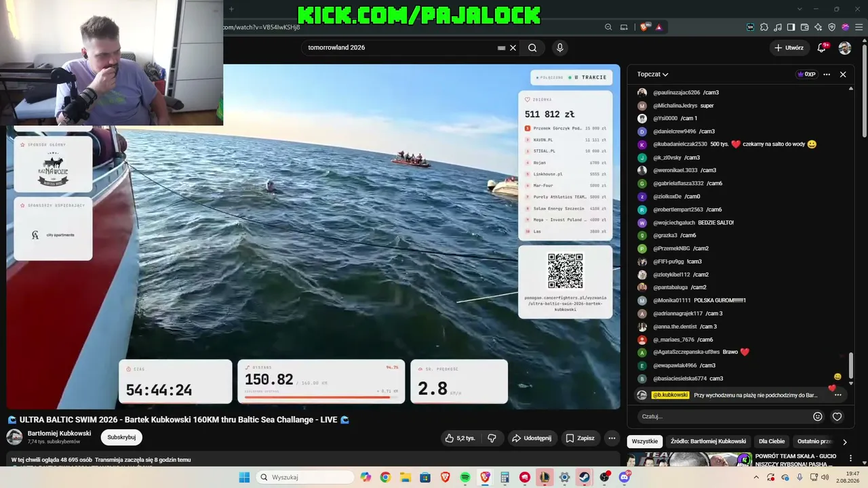Open more video actions menu

pyautogui.click(x=612, y=438)
